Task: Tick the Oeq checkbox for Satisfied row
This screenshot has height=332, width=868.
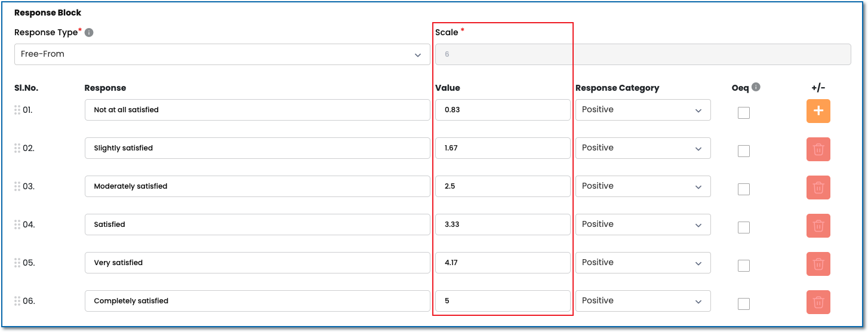Action: 743,228
